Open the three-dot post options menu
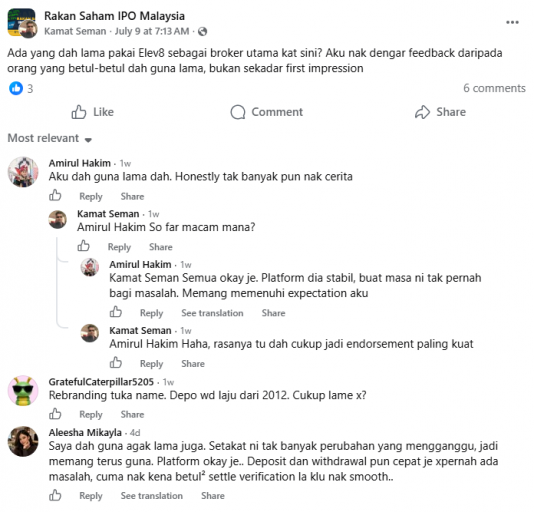 pyautogui.click(x=512, y=22)
